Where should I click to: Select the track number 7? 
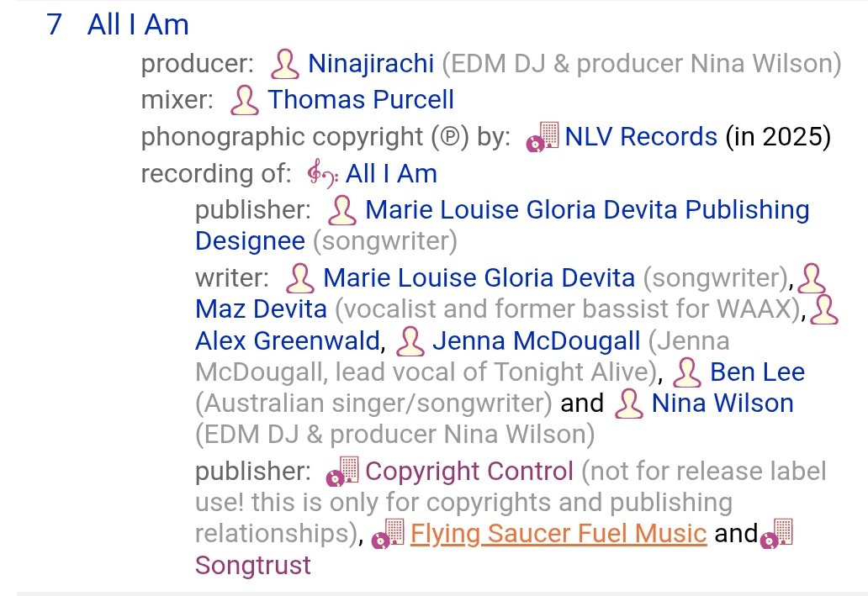[54, 24]
